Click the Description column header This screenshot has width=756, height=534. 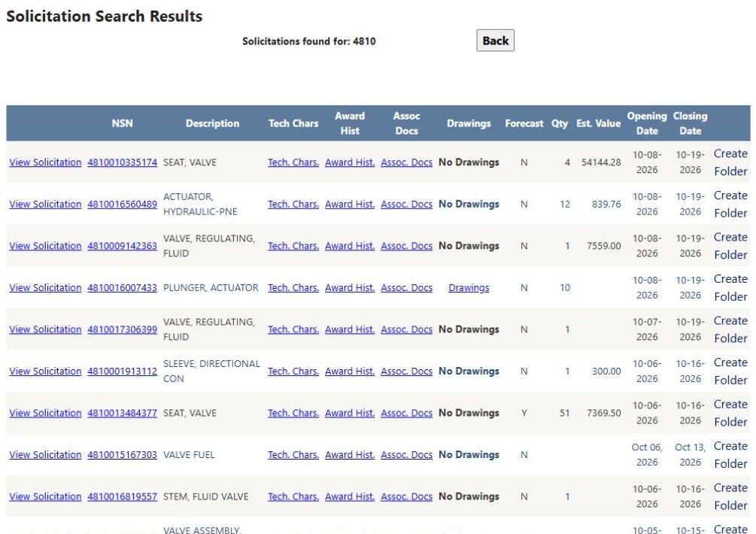212,123
